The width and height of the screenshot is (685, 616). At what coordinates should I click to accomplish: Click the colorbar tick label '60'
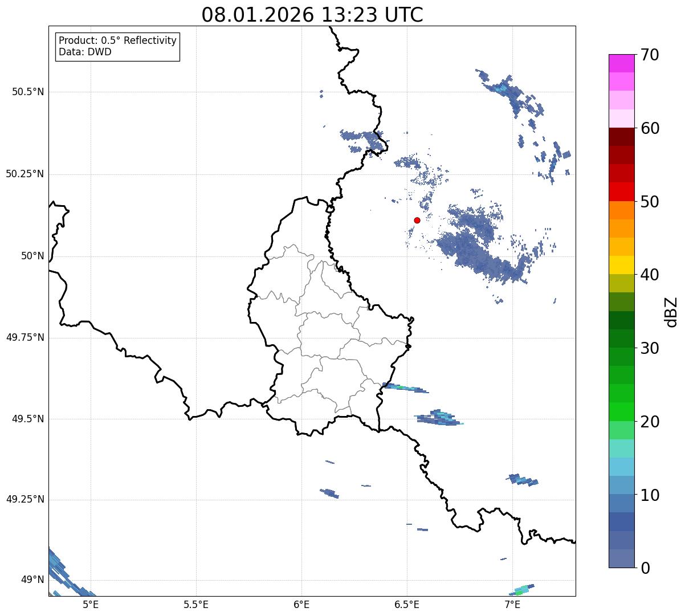pos(650,128)
